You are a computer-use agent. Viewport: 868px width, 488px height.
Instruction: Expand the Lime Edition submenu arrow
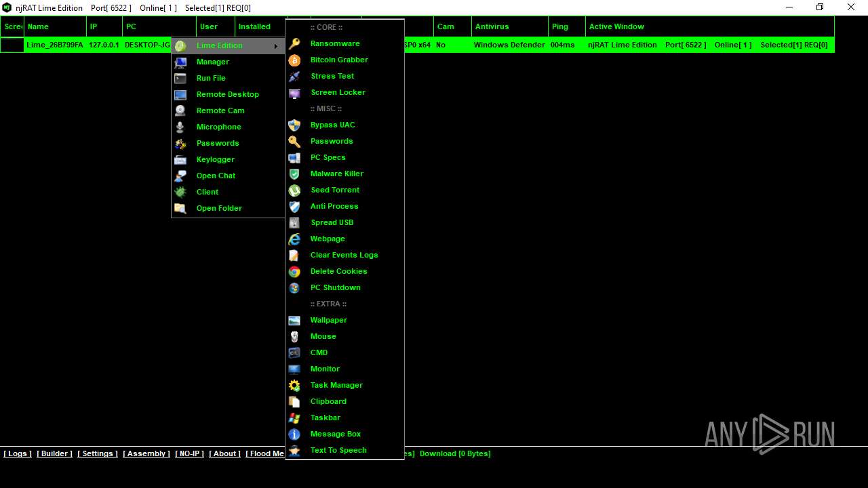click(275, 46)
